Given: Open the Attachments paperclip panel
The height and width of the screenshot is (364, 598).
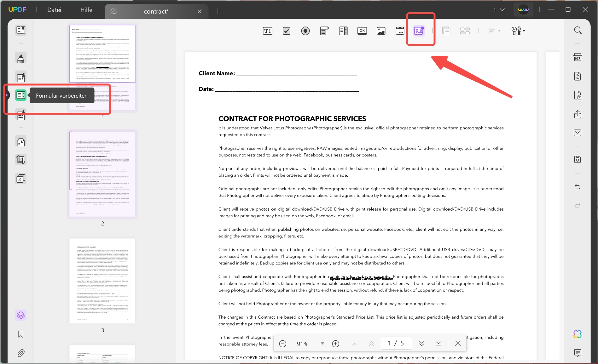Looking at the screenshot, I should [x=21, y=353].
